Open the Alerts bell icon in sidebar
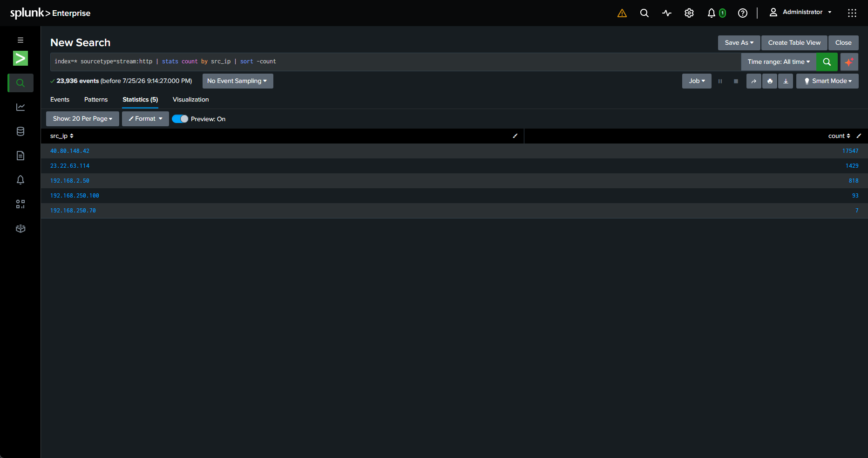The height and width of the screenshot is (458, 868). pyautogui.click(x=20, y=180)
